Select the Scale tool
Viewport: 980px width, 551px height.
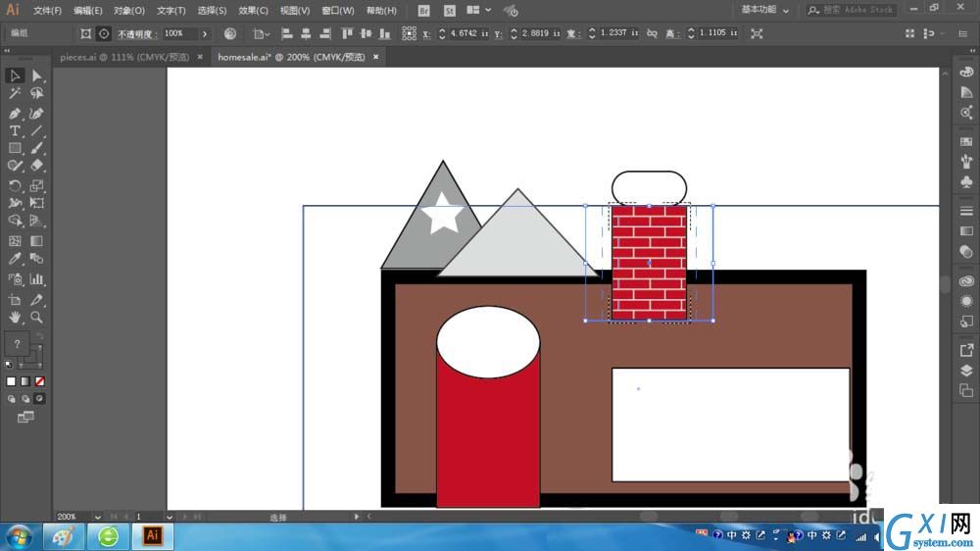[37, 185]
